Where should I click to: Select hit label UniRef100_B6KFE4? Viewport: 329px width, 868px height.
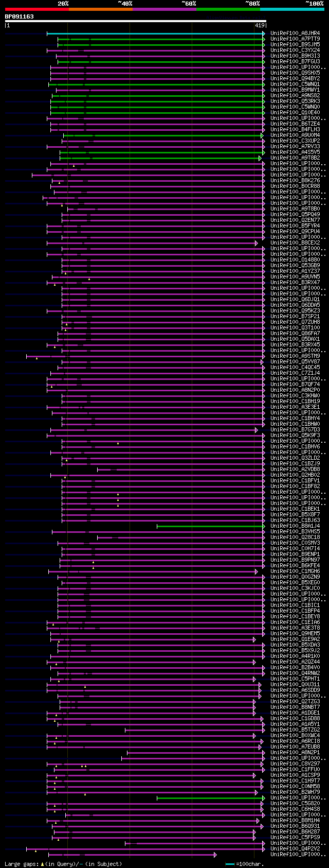tap(295, 566)
